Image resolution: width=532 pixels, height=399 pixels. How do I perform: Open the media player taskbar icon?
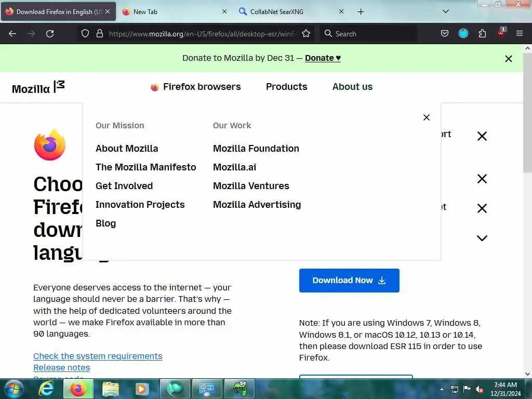(142, 389)
